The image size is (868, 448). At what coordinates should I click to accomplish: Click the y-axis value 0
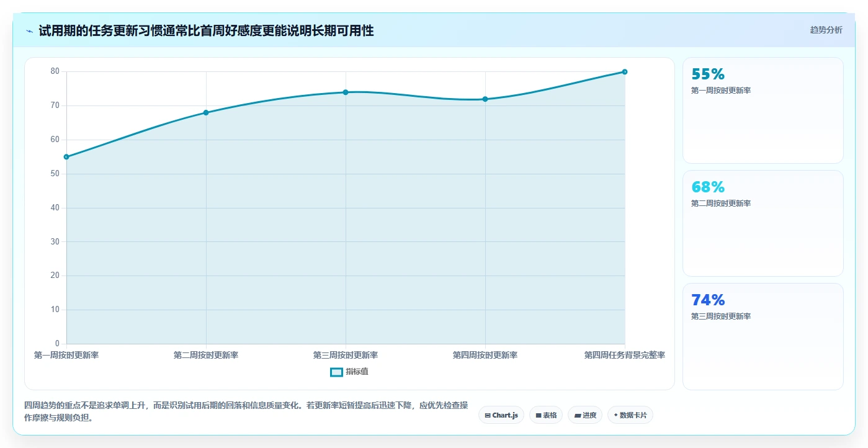pyautogui.click(x=57, y=344)
